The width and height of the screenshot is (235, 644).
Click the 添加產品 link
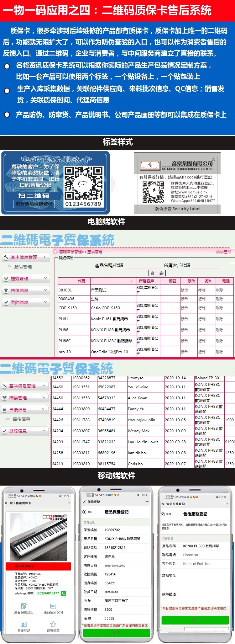(x=223, y=252)
